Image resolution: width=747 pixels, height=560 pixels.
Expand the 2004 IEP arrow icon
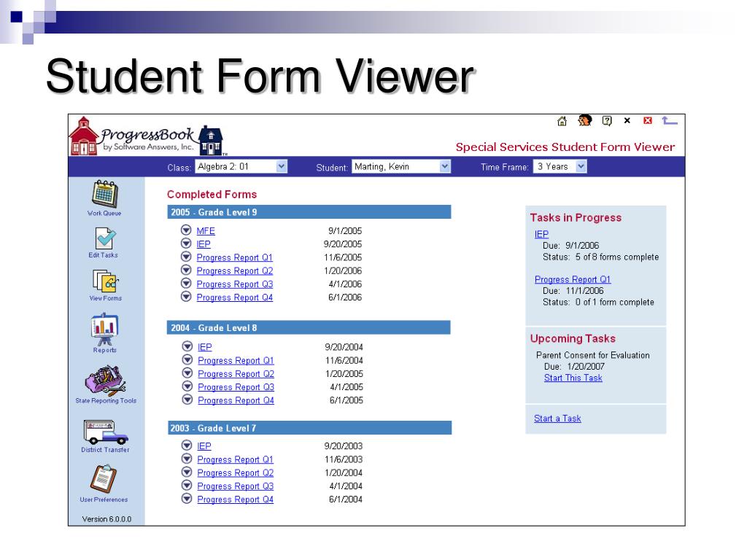tap(187, 346)
